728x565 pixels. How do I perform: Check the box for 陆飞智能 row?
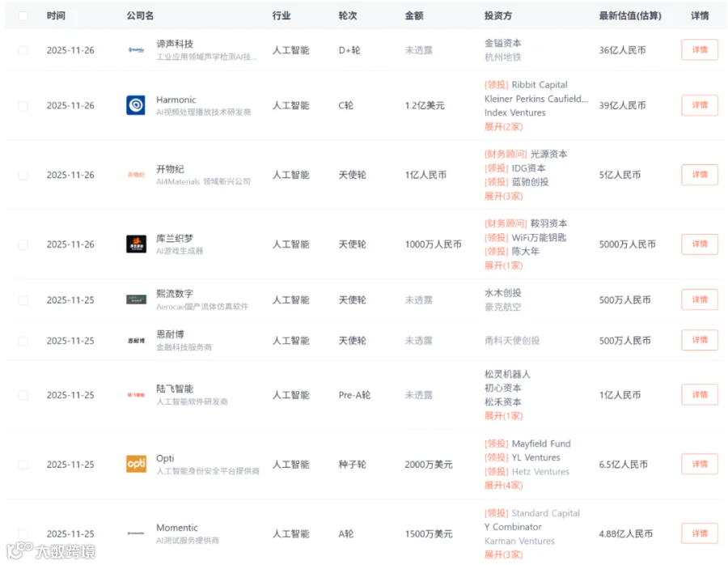tap(23, 395)
